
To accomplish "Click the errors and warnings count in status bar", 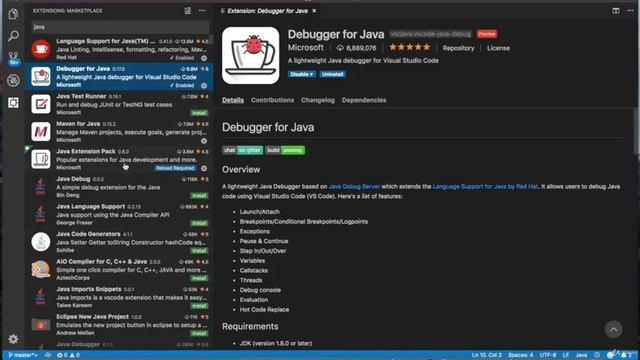I will pyautogui.click(x=69, y=355).
